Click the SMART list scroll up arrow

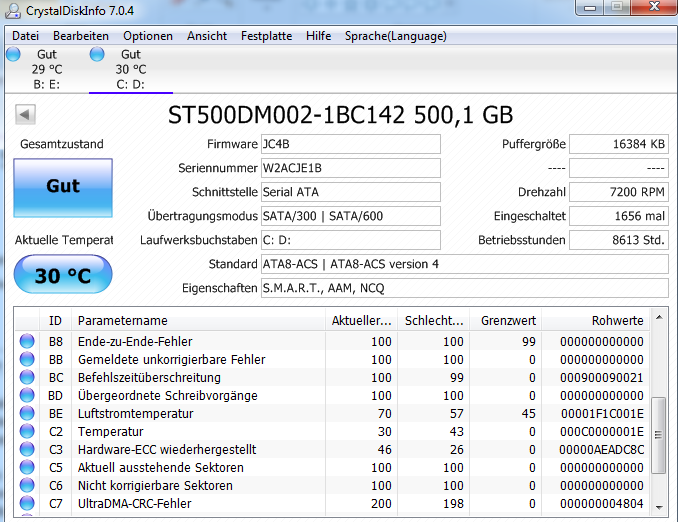[x=659, y=317]
